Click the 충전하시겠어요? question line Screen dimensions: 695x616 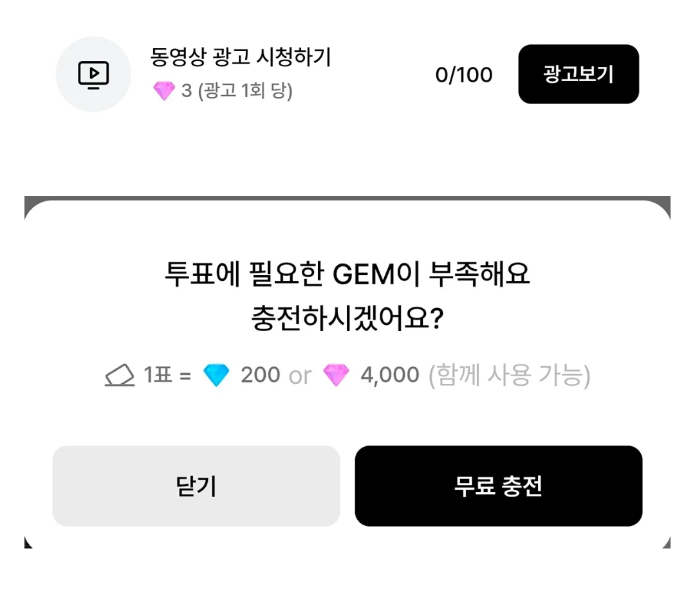347,318
